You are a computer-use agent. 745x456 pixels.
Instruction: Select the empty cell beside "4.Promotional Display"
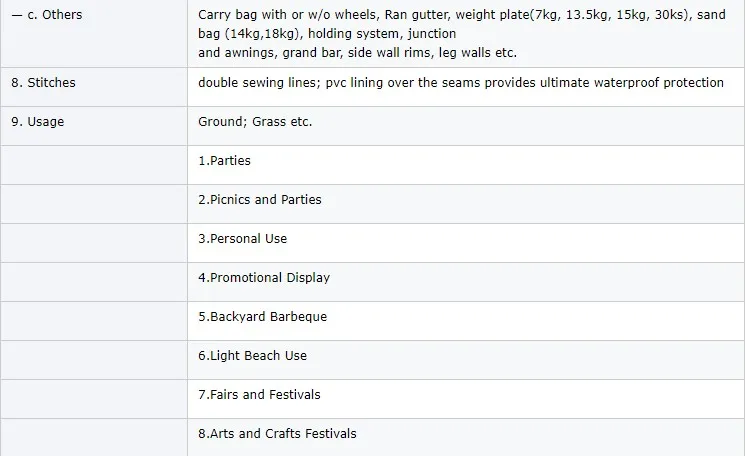point(94,277)
